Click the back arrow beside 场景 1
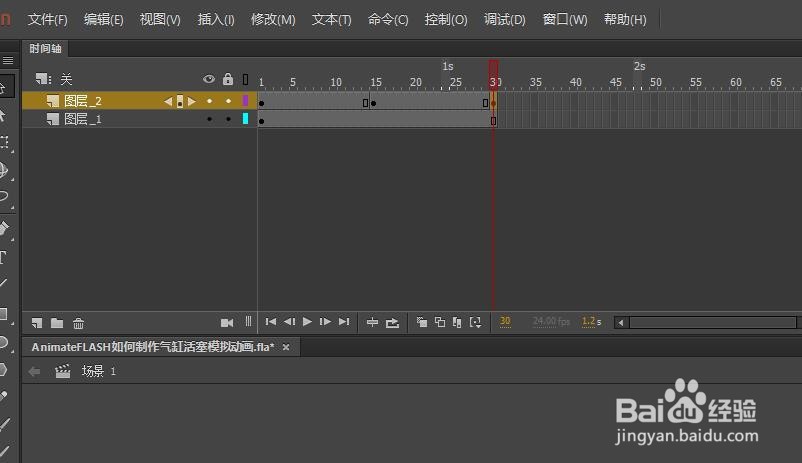 [x=34, y=371]
